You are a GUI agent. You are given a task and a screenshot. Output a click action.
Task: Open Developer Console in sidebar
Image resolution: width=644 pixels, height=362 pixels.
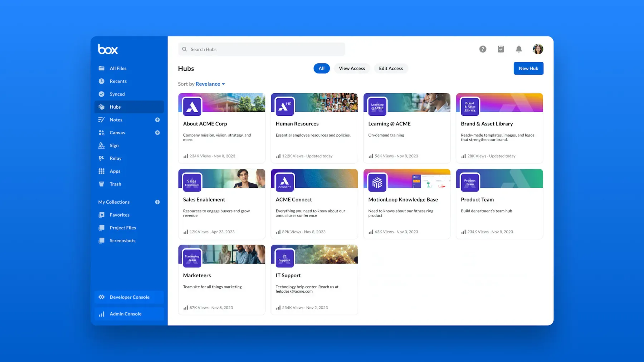point(129,297)
